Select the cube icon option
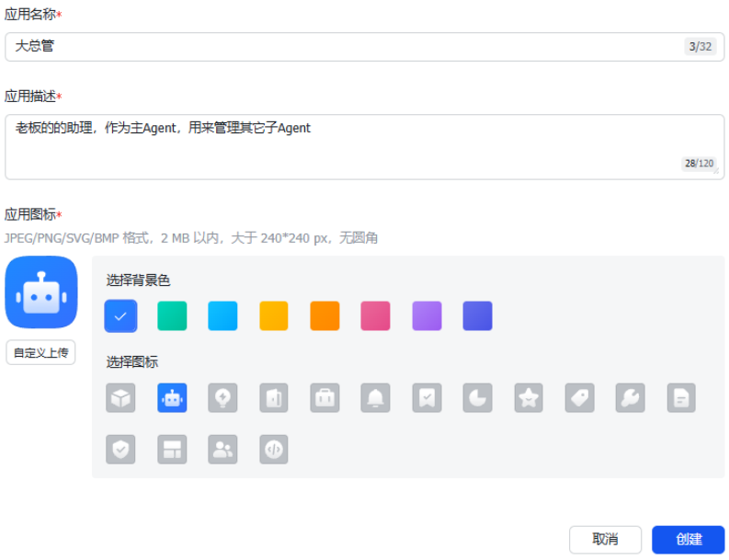 [120, 397]
